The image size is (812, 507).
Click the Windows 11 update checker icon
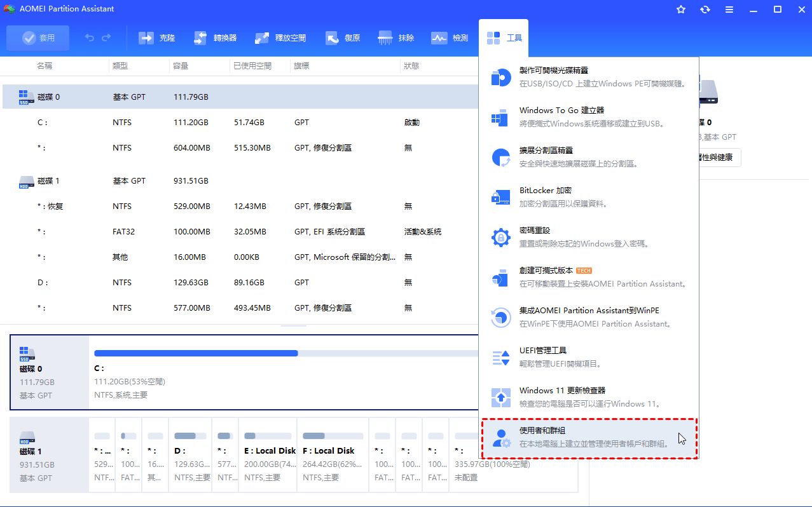point(501,398)
